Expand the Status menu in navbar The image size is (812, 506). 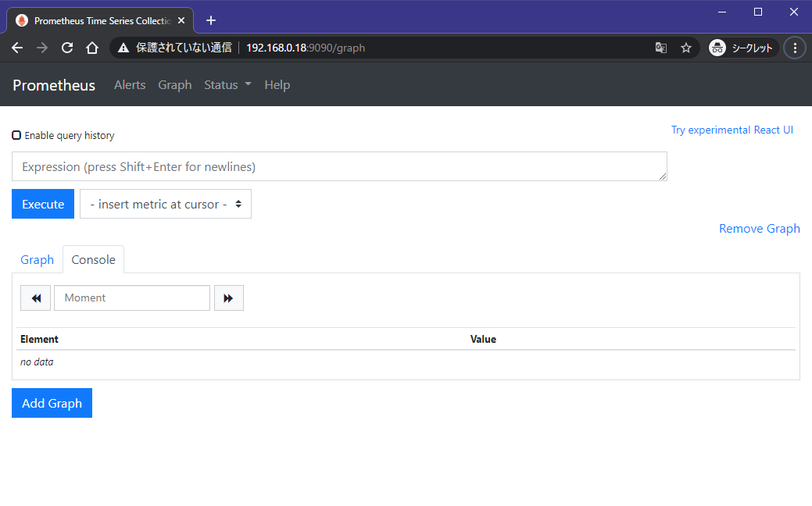[x=227, y=85]
